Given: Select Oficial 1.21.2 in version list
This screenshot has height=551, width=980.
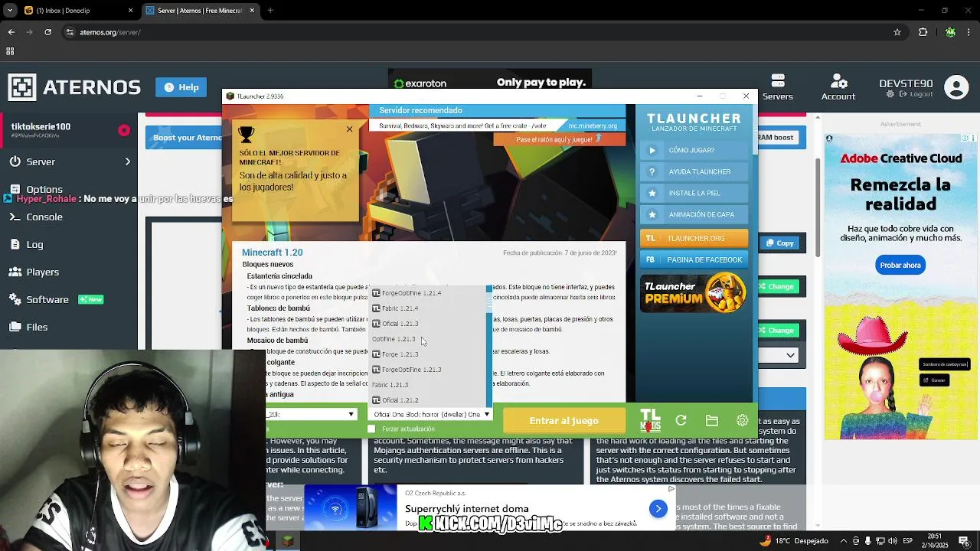Looking at the screenshot, I should tap(426, 400).
